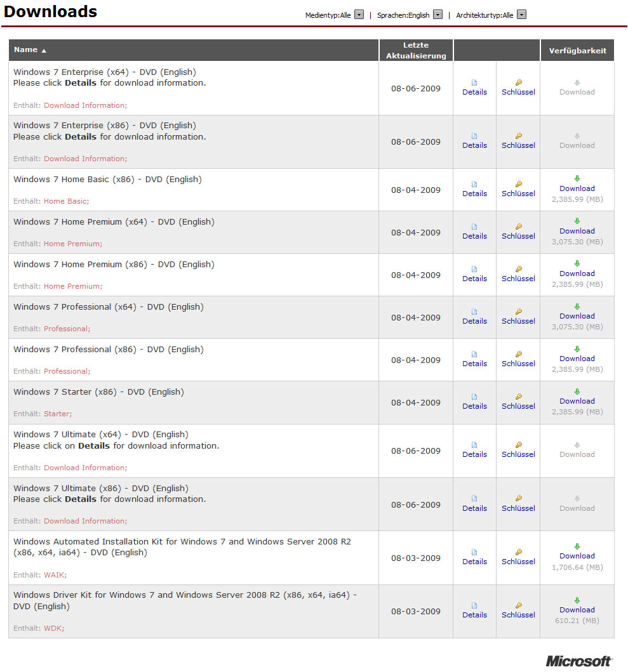Click the Details page icon for Professional x86
This screenshot has height=672, width=628.
[474, 354]
